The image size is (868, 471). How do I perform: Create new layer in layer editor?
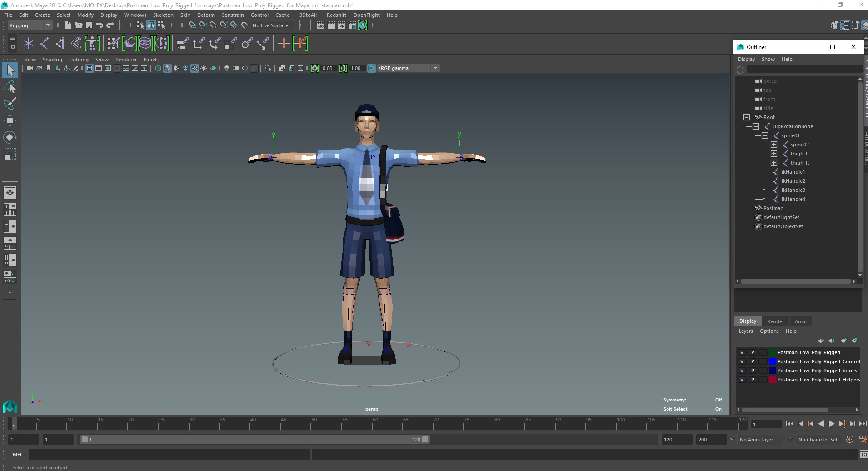(x=844, y=341)
